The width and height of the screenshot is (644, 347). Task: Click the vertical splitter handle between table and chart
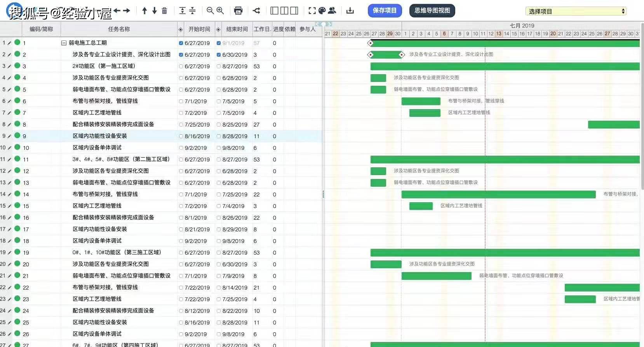323,194
